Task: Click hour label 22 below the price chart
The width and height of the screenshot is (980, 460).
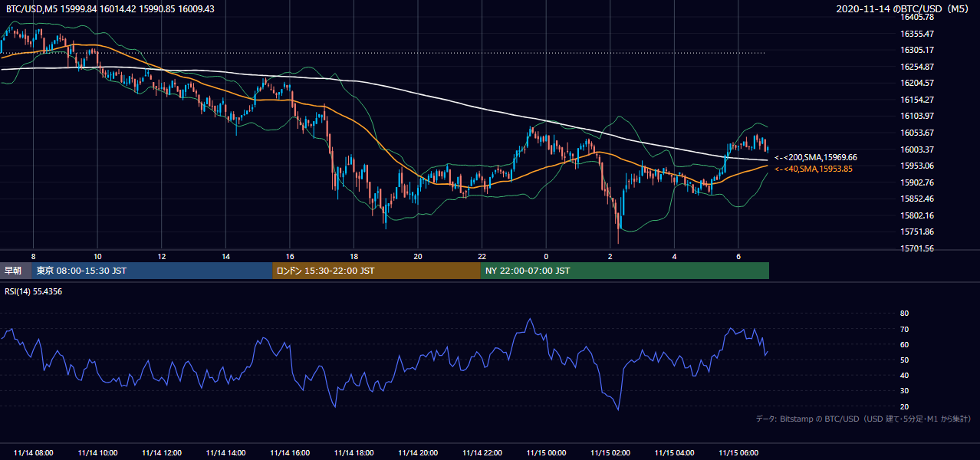Action: pos(482,256)
